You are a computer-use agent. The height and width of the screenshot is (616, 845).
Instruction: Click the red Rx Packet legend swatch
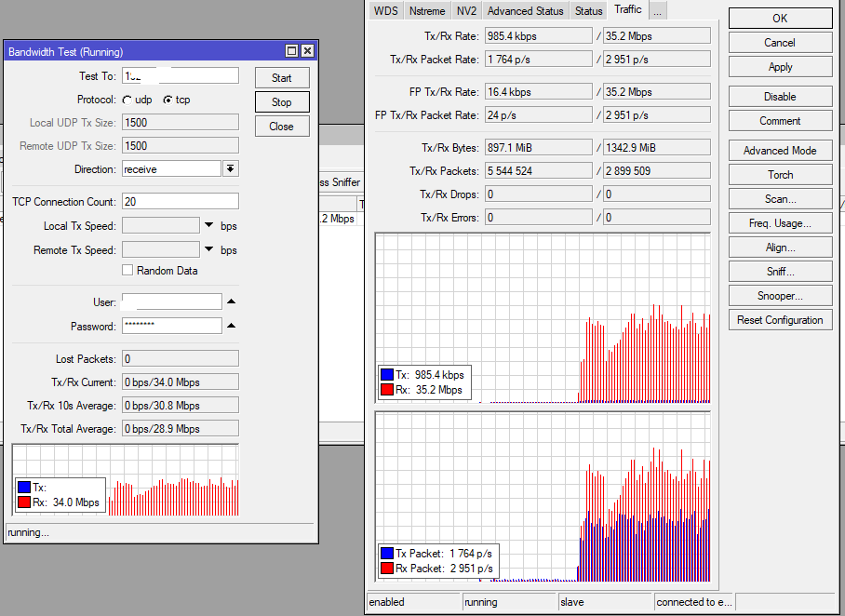coord(387,568)
